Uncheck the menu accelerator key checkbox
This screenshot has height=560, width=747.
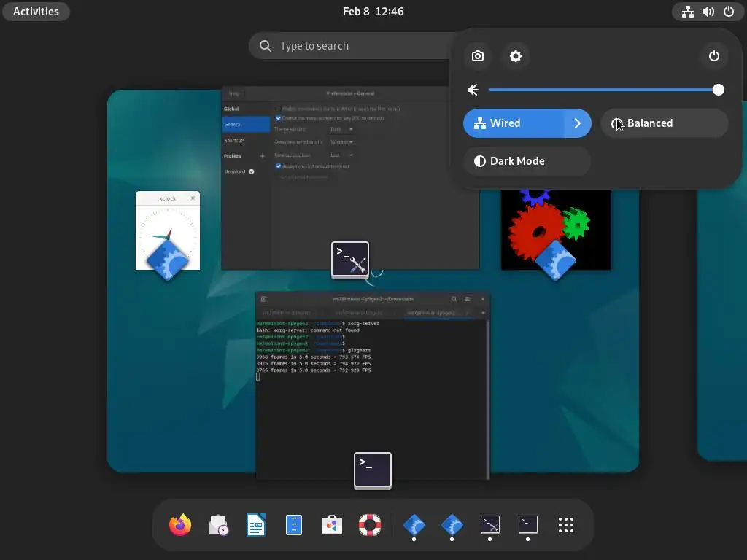click(x=278, y=118)
